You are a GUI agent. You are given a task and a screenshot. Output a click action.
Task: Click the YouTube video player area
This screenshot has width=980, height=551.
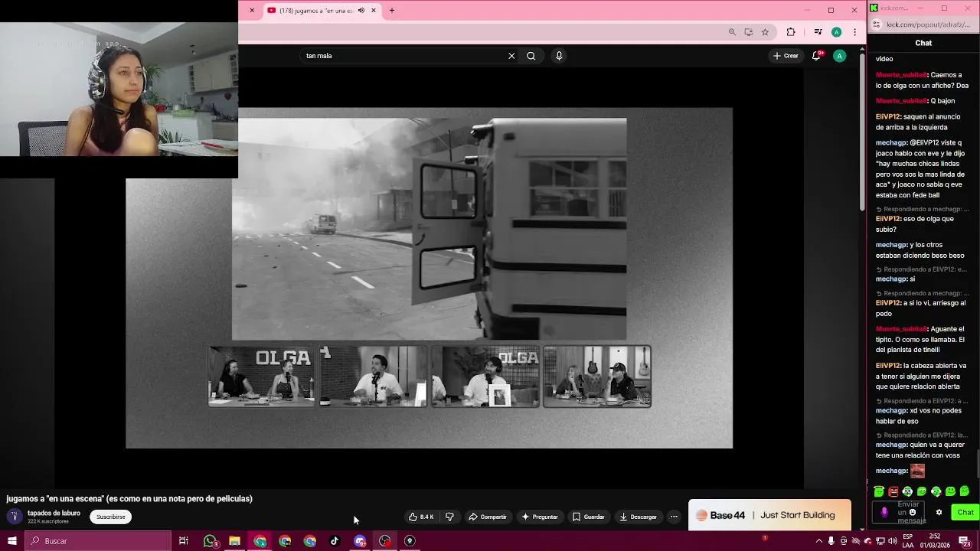(429, 278)
